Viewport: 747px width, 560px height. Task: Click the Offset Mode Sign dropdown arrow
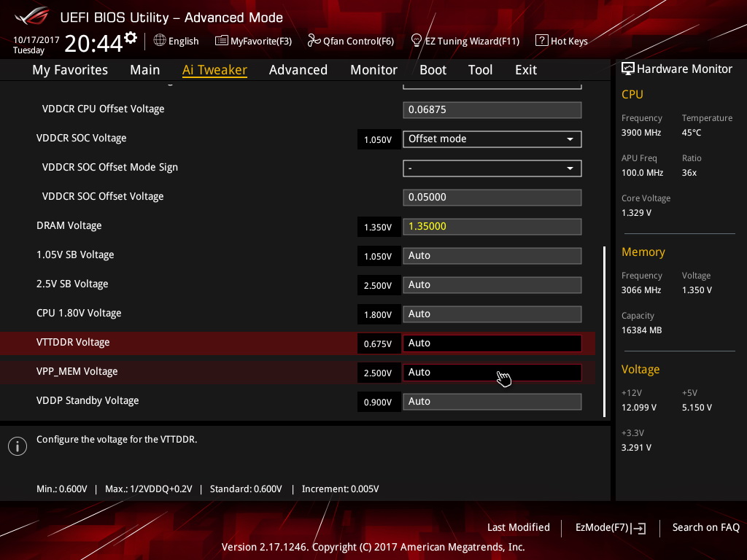[570, 168]
